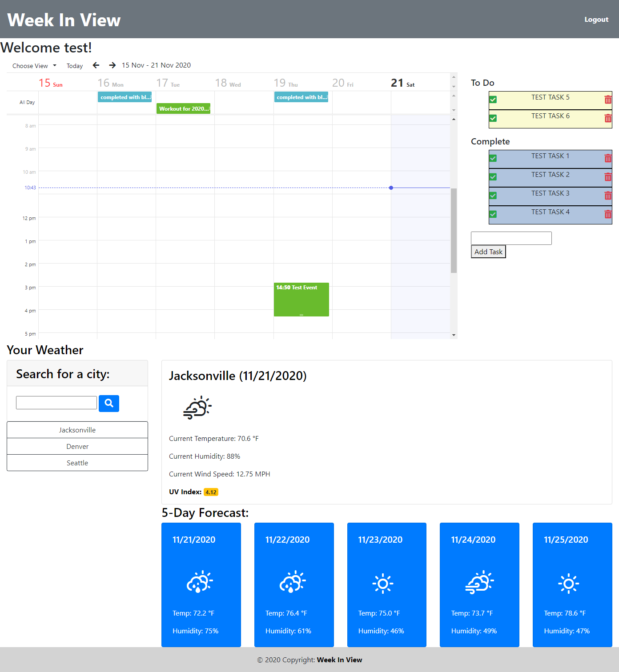Go to previous week with left arrow

point(96,65)
